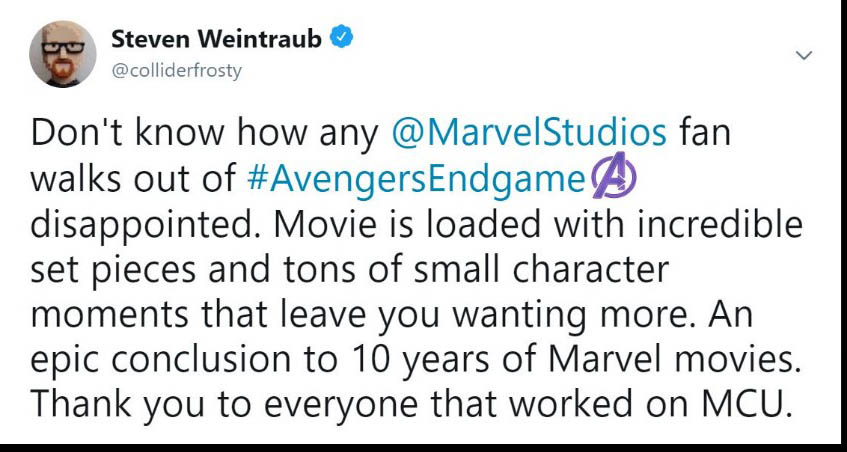Click the word "fan" after the Marvel mention
This screenshot has width=847, height=452.
click(x=709, y=133)
